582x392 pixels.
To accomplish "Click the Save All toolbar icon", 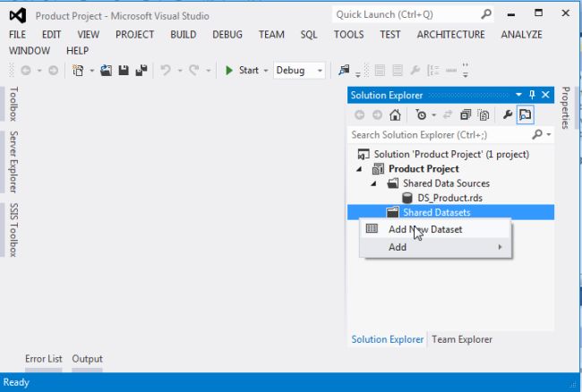I will [141, 70].
